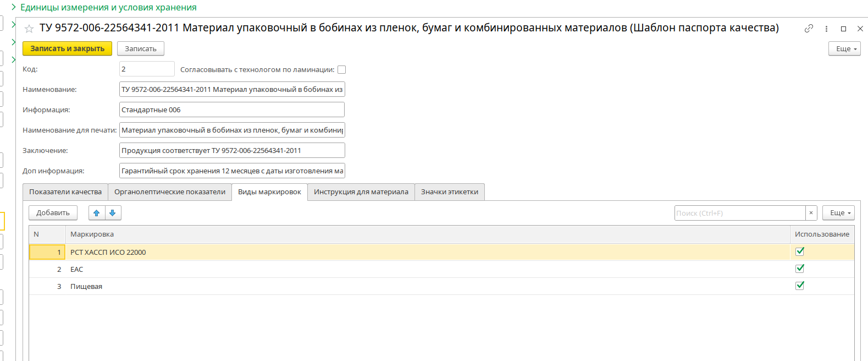Switch to 'Показатели качества' tab
868x361 pixels.
tap(65, 192)
